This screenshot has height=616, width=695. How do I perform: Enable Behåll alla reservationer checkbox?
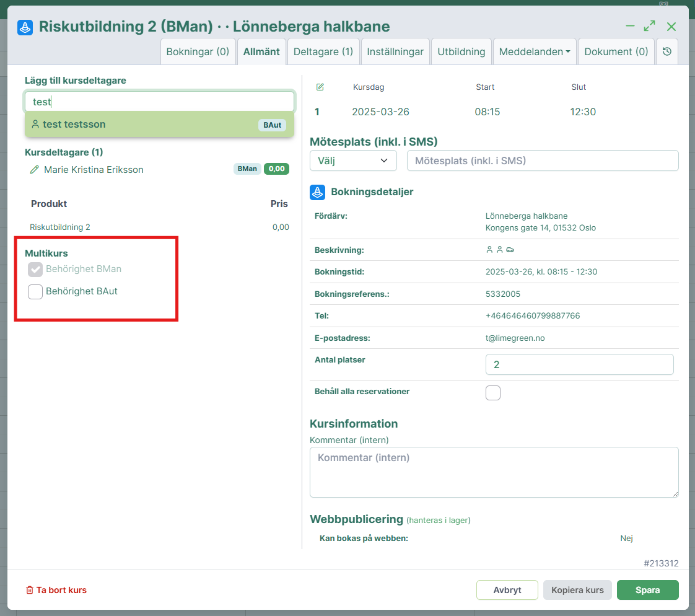pyautogui.click(x=493, y=393)
